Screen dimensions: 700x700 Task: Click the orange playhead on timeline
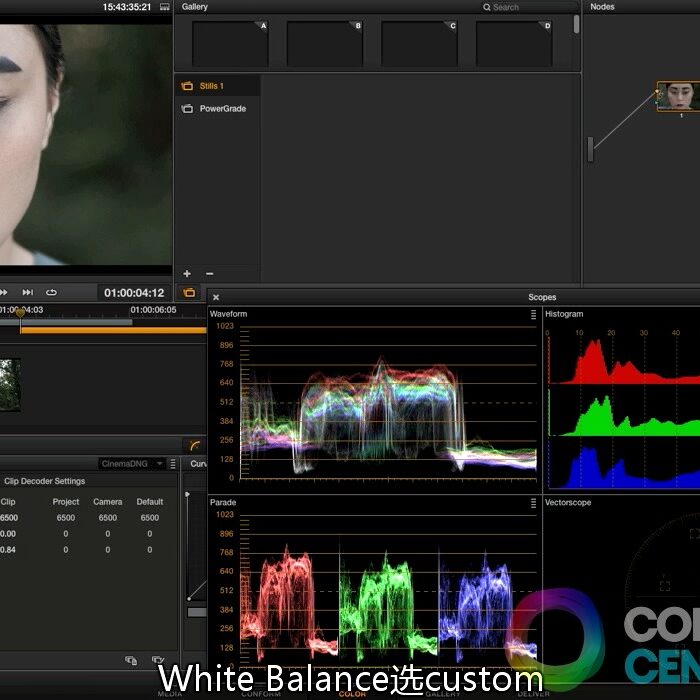click(x=20, y=313)
